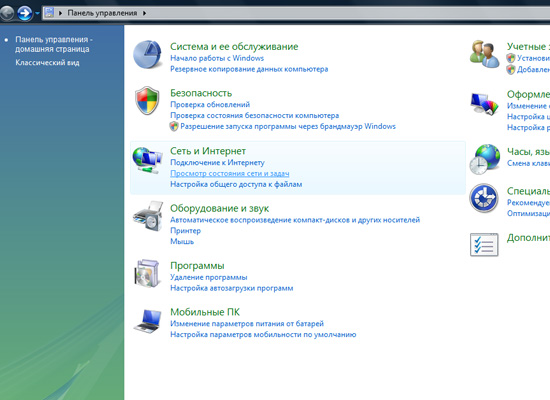Click the Мышь link
The width and height of the screenshot is (550, 400).
click(x=182, y=242)
